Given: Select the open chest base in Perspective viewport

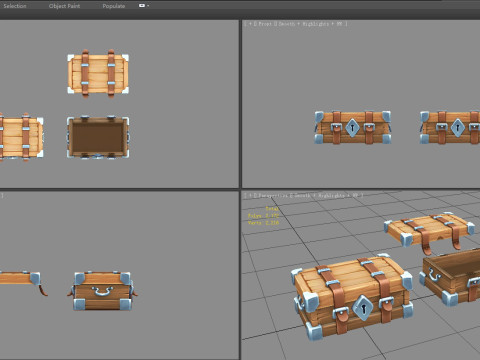Looking at the screenshot, I should (450, 276).
